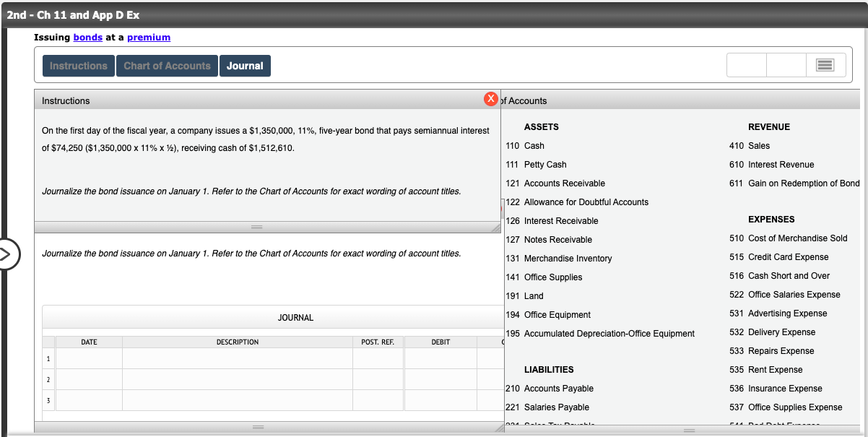Select account 510 Cost of Merchandise Sold
The width and height of the screenshot is (868, 437).
786,238
